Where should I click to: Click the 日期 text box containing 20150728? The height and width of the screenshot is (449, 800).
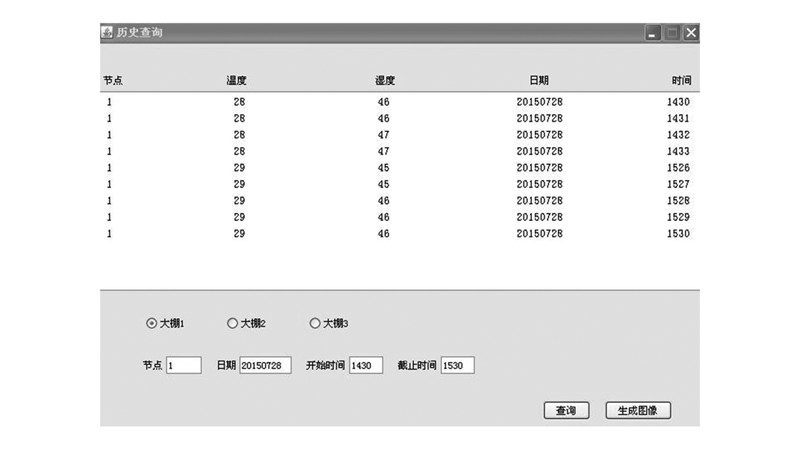click(x=265, y=366)
